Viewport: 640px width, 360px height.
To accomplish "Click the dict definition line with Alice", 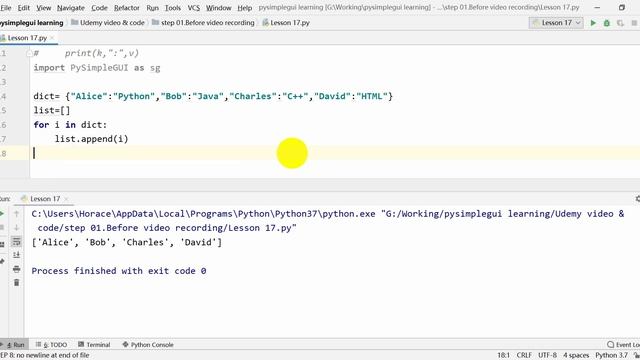I will click(x=213, y=96).
